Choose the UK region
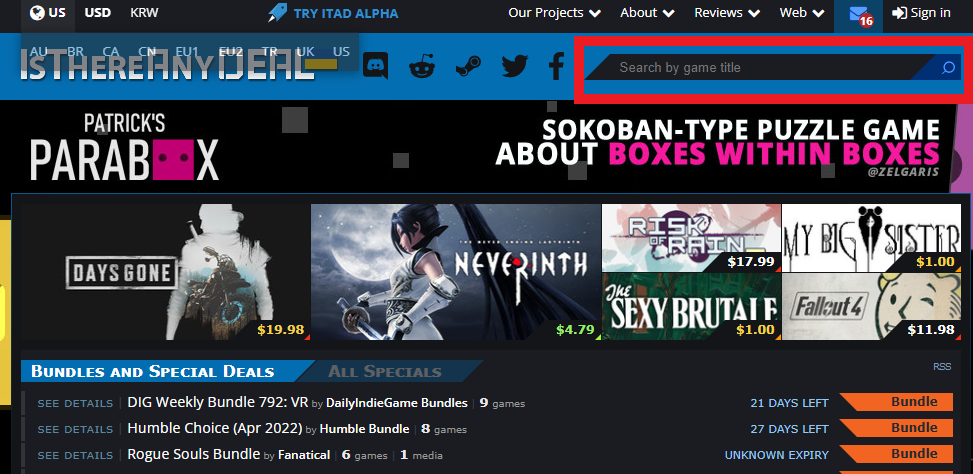This screenshot has width=973, height=474. [x=305, y=51]
